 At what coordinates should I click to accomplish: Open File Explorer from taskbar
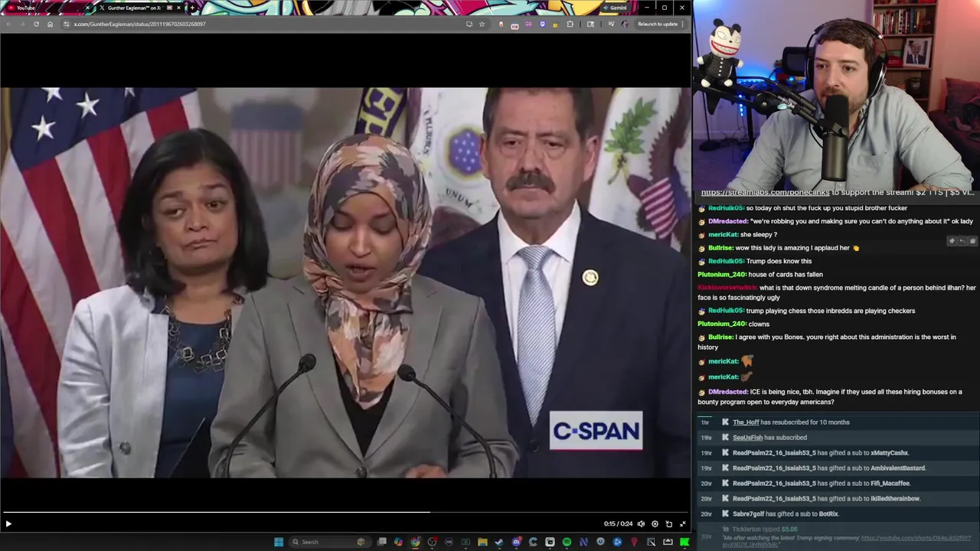click(482, 542)
